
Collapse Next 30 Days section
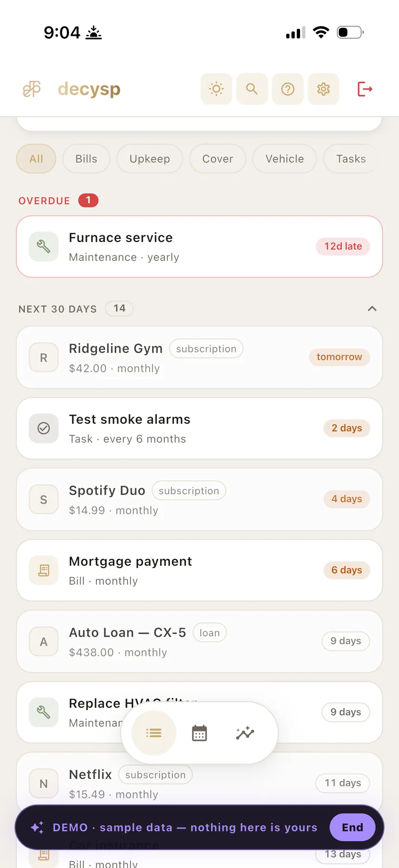[x=372, y=309]
